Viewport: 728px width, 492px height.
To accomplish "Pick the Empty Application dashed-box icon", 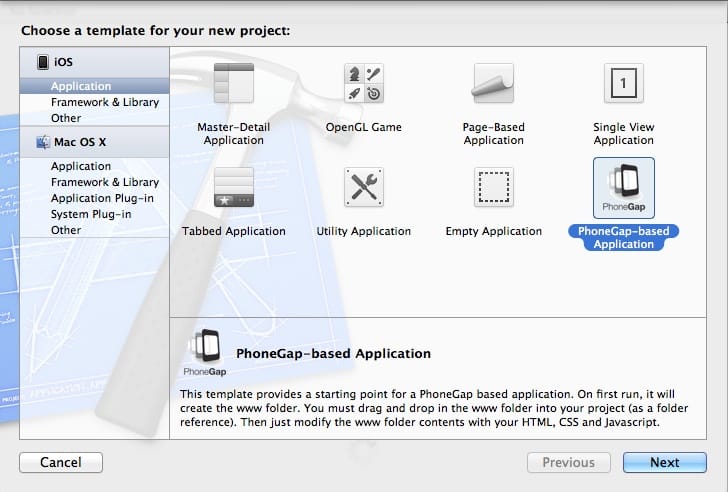I will point(494,187).
